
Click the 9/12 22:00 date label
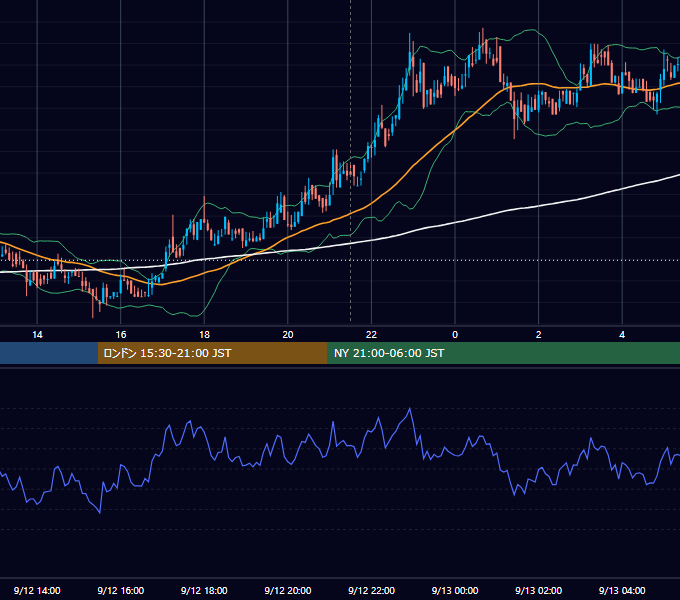[371, 590]
